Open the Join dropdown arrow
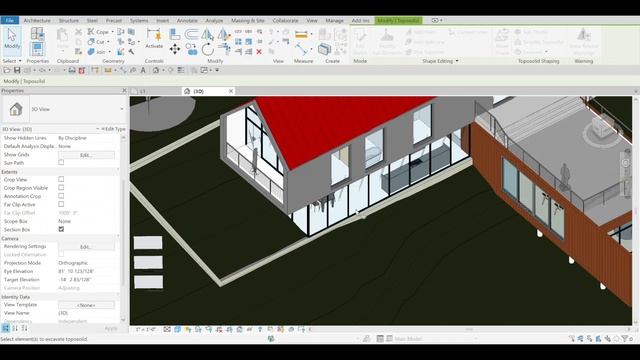640x360 pixels. pyautogui.click(x=109, y=52)
